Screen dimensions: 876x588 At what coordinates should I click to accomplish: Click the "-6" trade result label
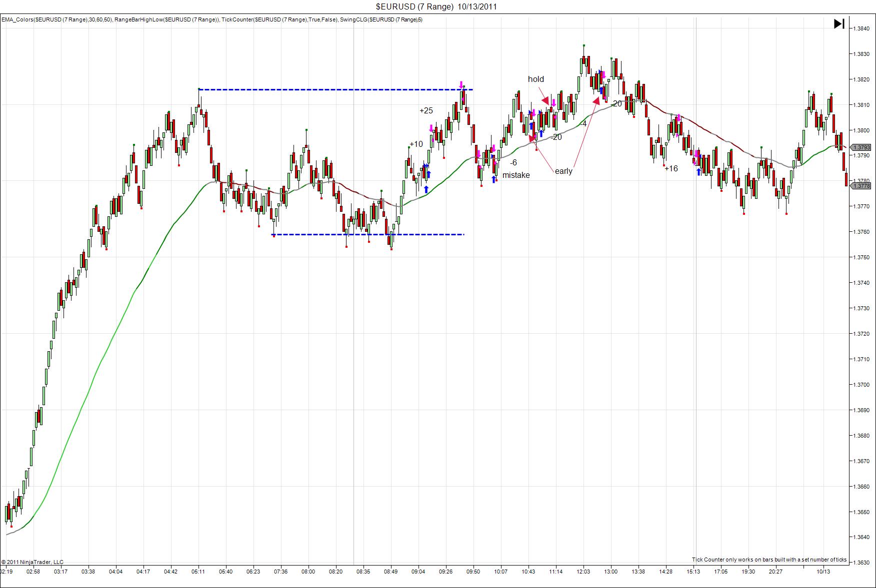coord(513,162)
